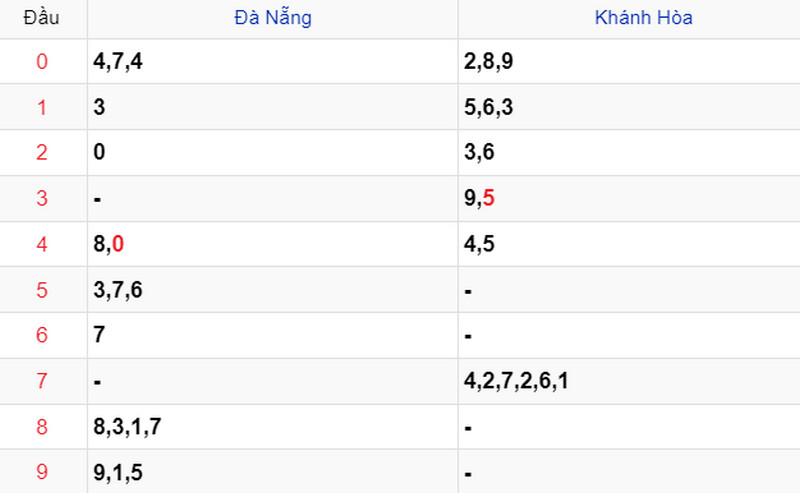The image size is (800, 493).
Task: Click the Khánh Hòa cell showing 4,5
Action: 629,244
